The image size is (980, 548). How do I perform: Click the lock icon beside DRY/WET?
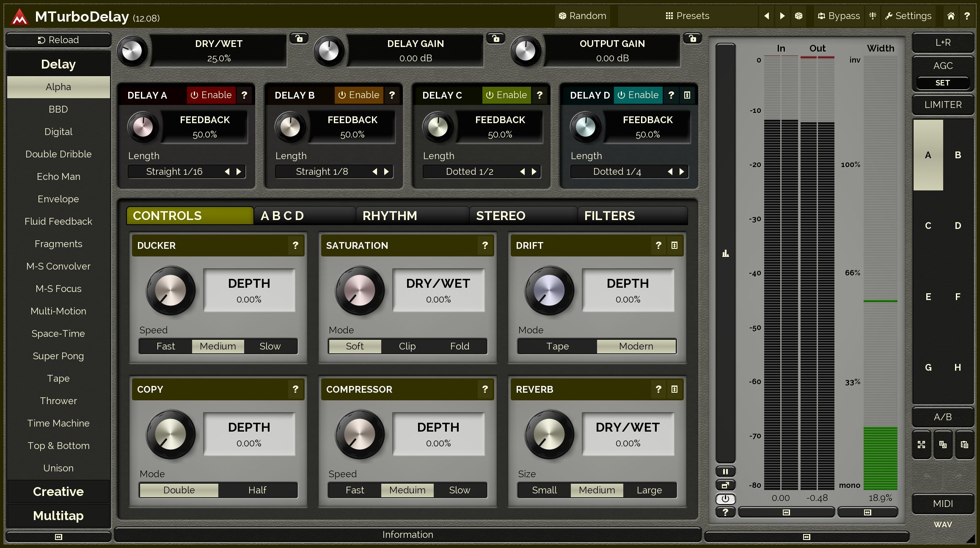coord(299,39)
